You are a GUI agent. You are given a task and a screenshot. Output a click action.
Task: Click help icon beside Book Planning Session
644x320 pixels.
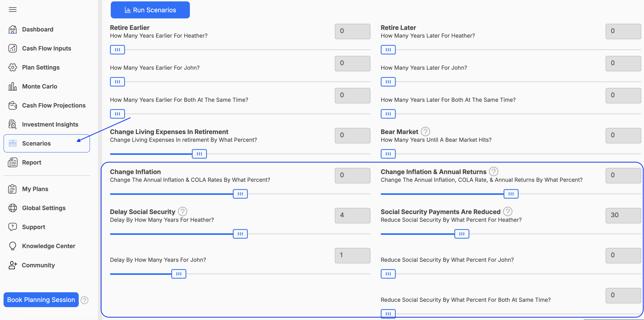(x=85, y=300)
